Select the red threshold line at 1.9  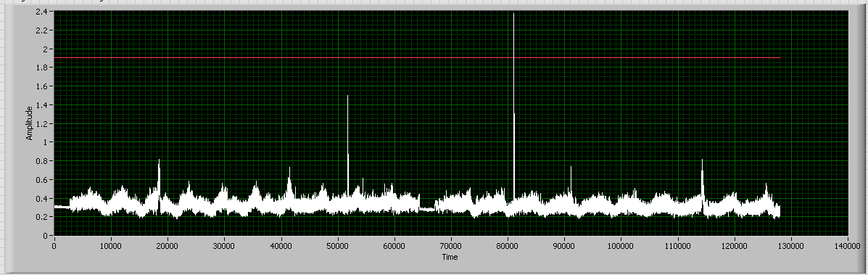(x=417, y=57)
